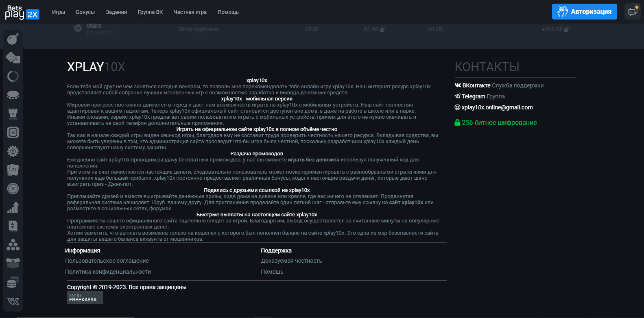644x318 pixels.
Task: Open the open box cases icon
Action: point(13,264)
